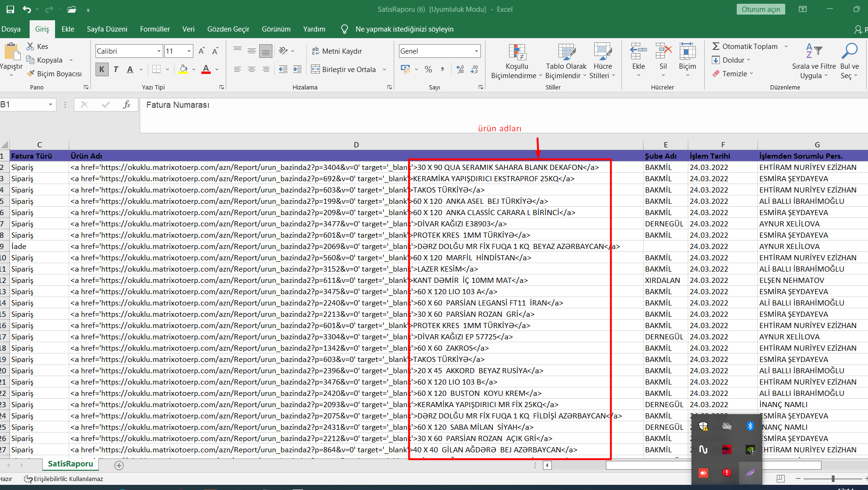Open the Formüller ribbon tab
Image resolution: width=868 pixels, height=490 pixels.
[x=155, y=29]
